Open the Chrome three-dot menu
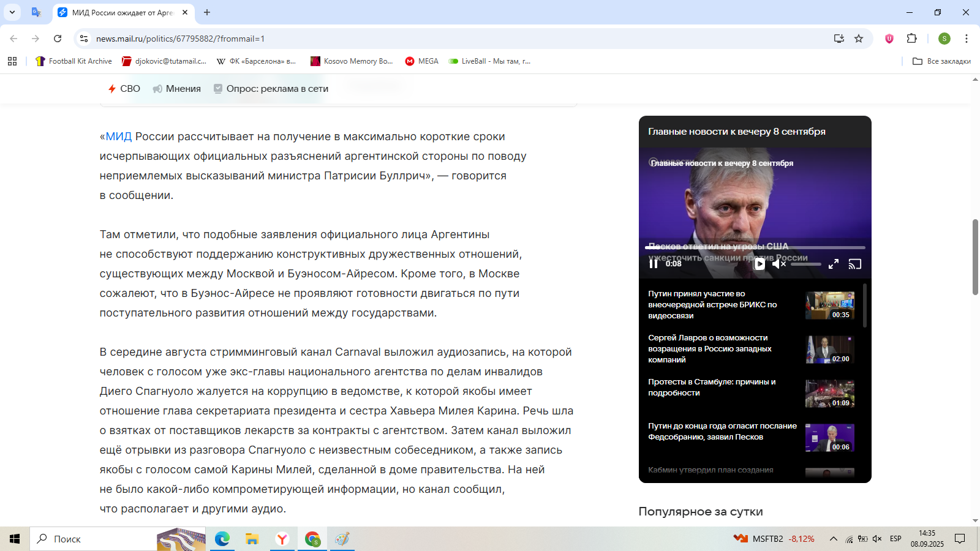Image resolution: width=980 pixels, height=551 pixels. coord(967,39)
